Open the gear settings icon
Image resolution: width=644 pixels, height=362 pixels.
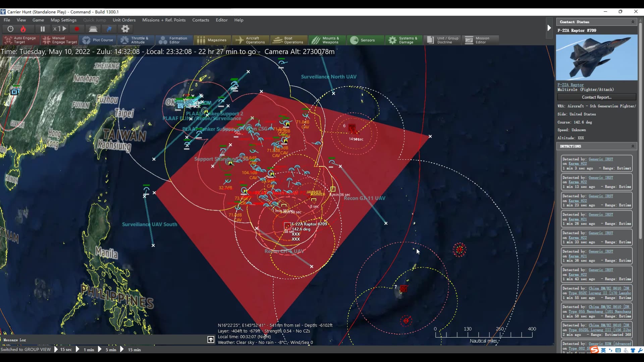tap(125, 29)
